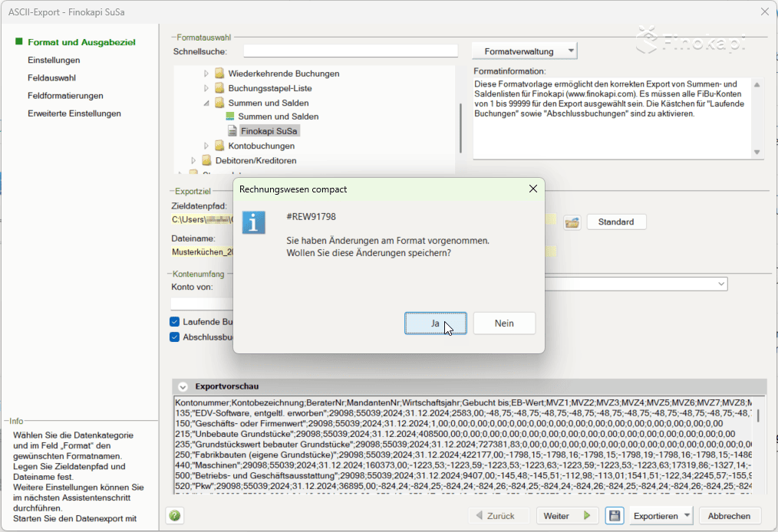Viewport: 778px width, 532px height.
Task: Decline saving with the Nein button
Action: point(504,323)
